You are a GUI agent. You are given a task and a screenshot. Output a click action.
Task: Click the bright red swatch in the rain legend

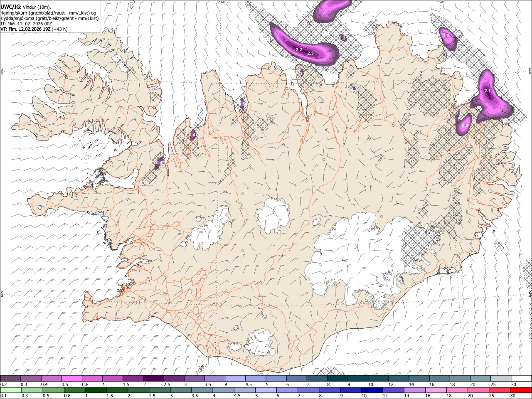coord(521,390)
